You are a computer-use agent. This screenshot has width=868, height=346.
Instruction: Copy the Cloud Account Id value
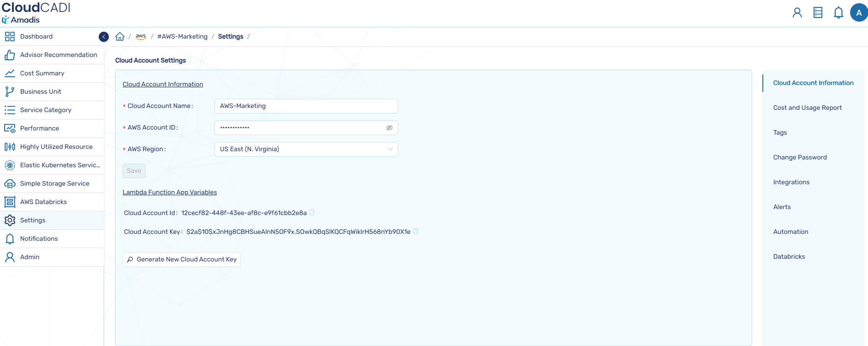(312, 212)
